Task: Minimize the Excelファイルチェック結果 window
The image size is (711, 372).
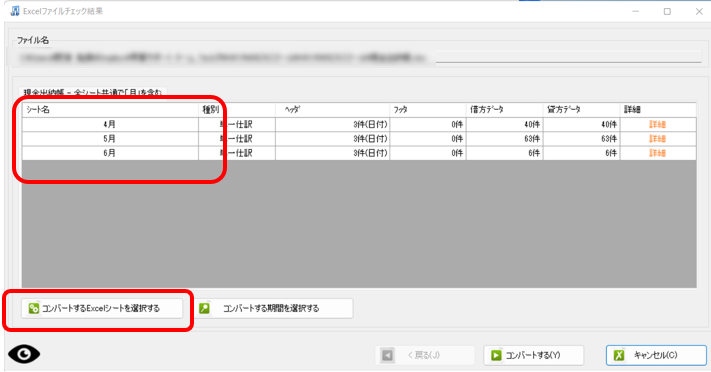Action: point(635,11)
